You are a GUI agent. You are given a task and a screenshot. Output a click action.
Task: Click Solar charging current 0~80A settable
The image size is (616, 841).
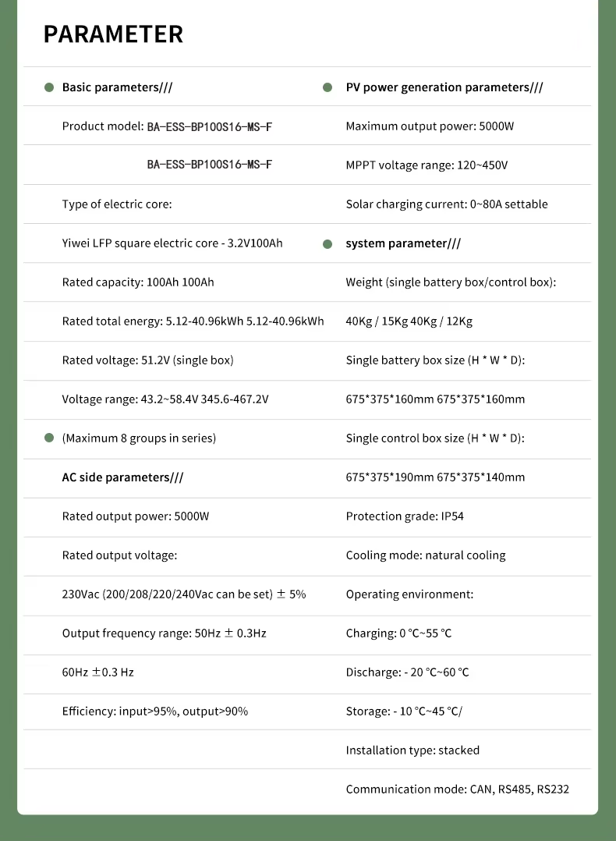[447, 204]
